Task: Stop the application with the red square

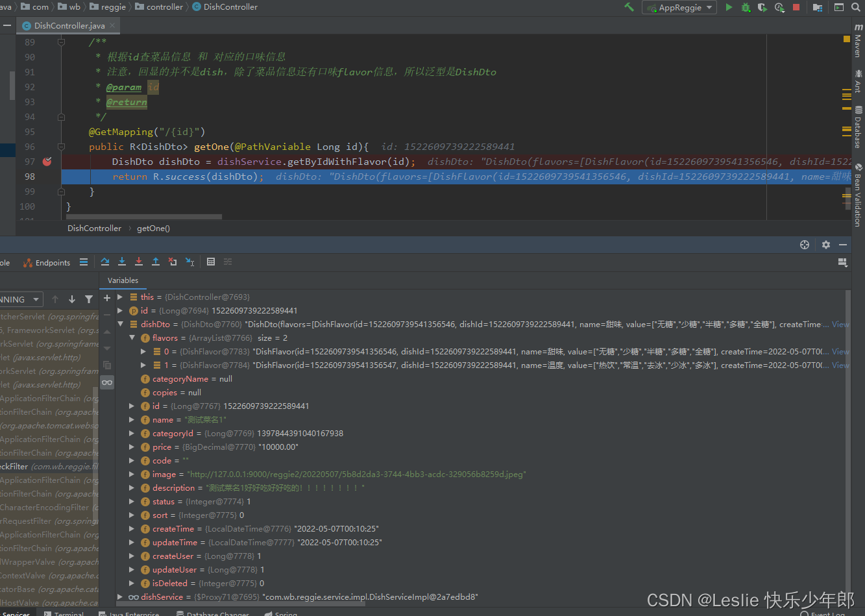Action: [x=796, y=7]
